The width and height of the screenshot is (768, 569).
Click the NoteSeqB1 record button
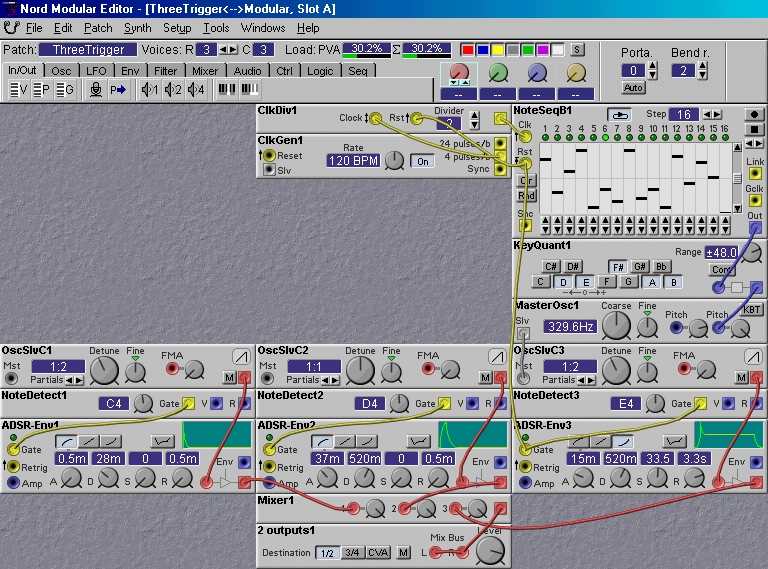tap(754, 114)
